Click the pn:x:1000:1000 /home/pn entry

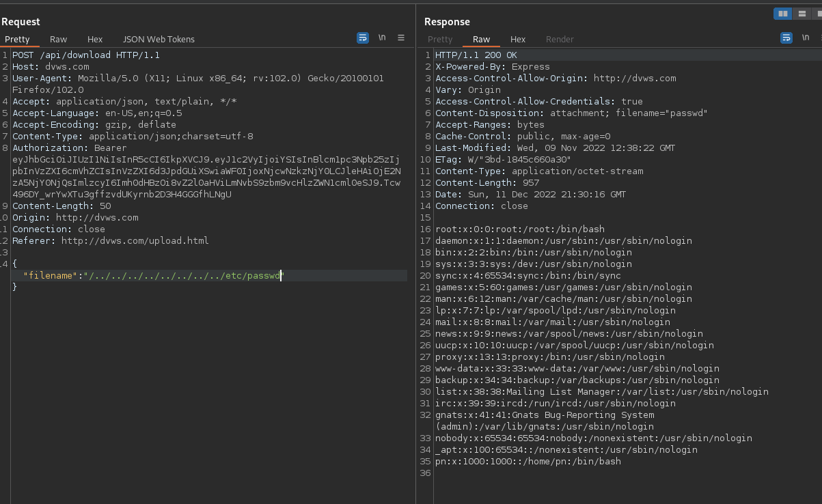point(528,462)
